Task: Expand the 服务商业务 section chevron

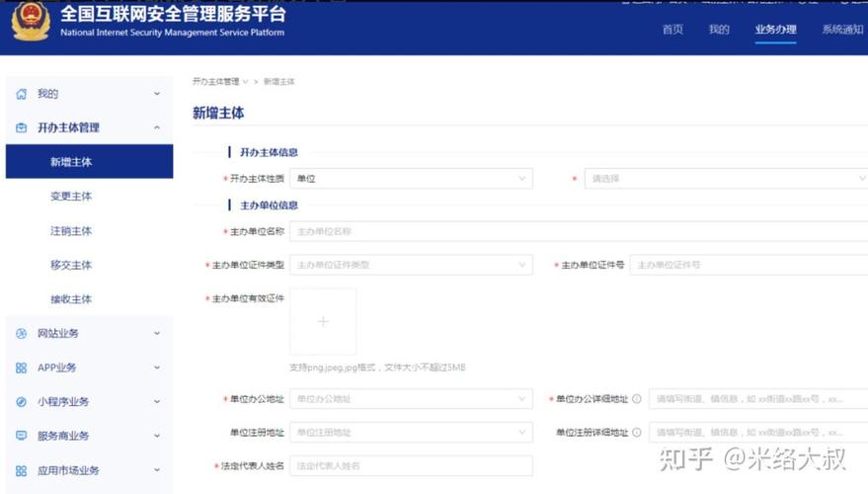Action: coord(157,436)
